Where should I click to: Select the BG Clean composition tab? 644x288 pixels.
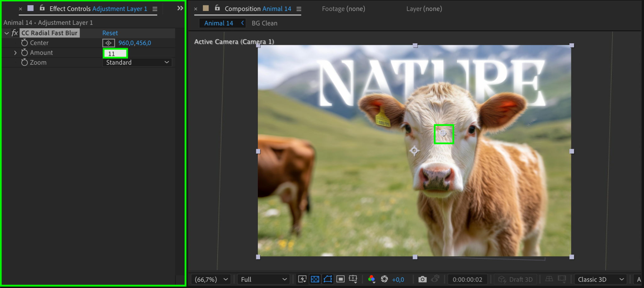(x=264, y=23)
